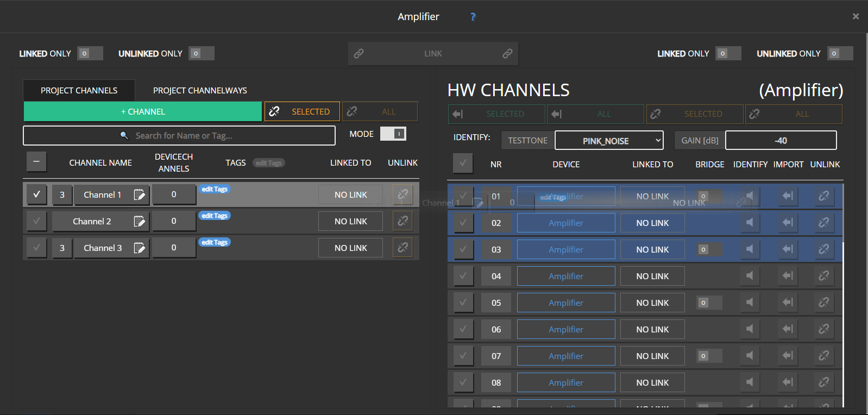Click edit name icon for Channel 2
The width and height of the screenshot is (868, 415).
coord(139,221)
